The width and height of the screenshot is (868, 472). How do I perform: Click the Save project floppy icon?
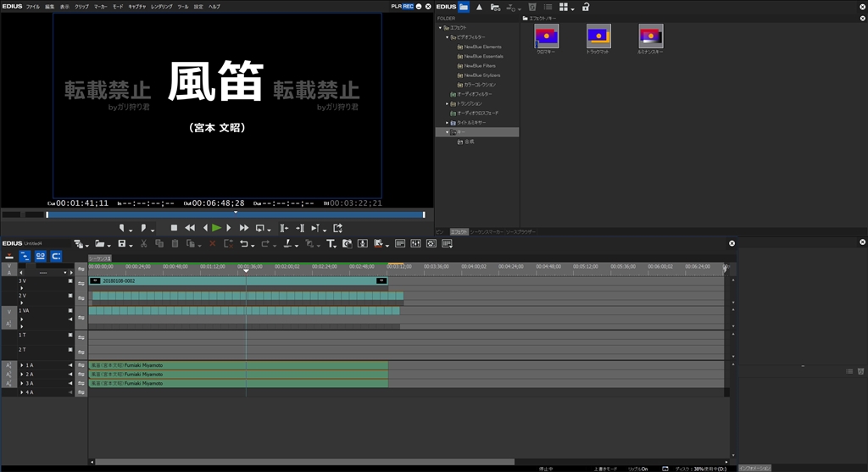(121, 244)
